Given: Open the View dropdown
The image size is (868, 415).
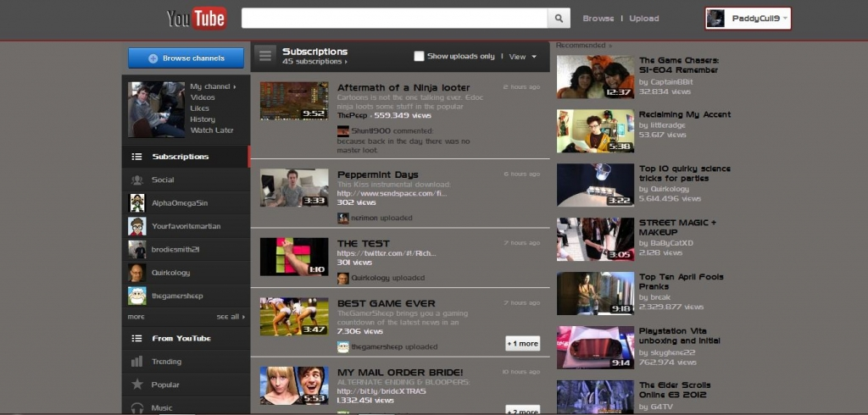Looking at the screenshot, I should click(x=522, y=57).
